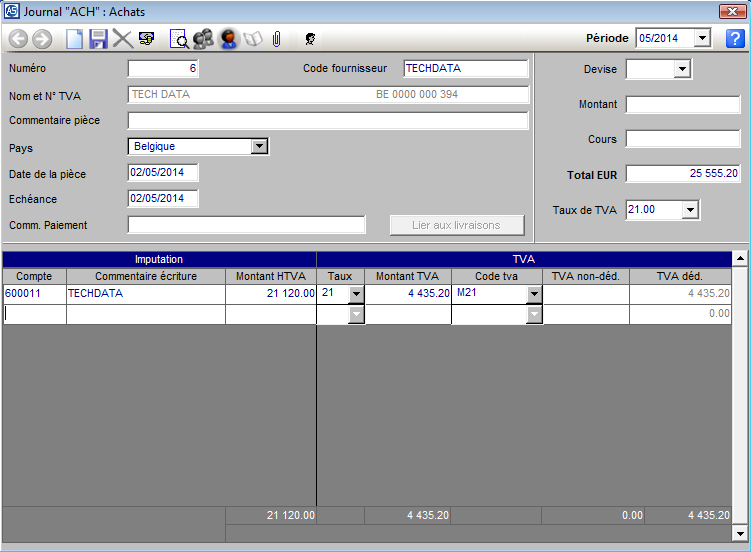Click the Commentaire pièce input field
This screenshot has height=552, width=751.
328,121
